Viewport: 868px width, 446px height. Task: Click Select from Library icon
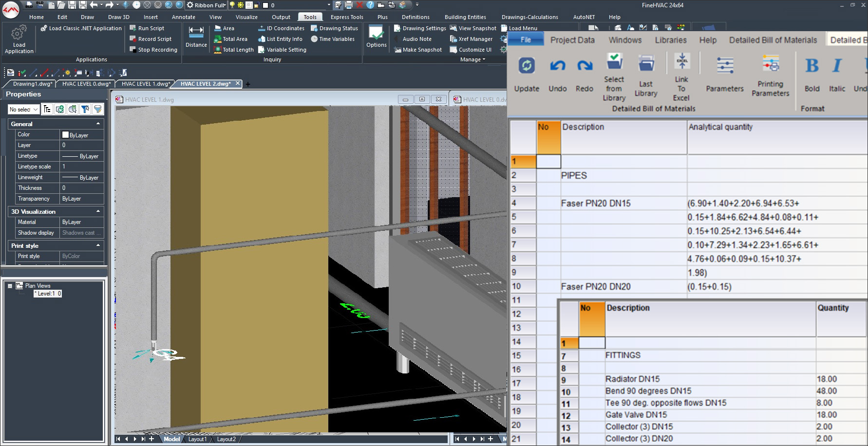pyautogui.click(x=614, y=62)
